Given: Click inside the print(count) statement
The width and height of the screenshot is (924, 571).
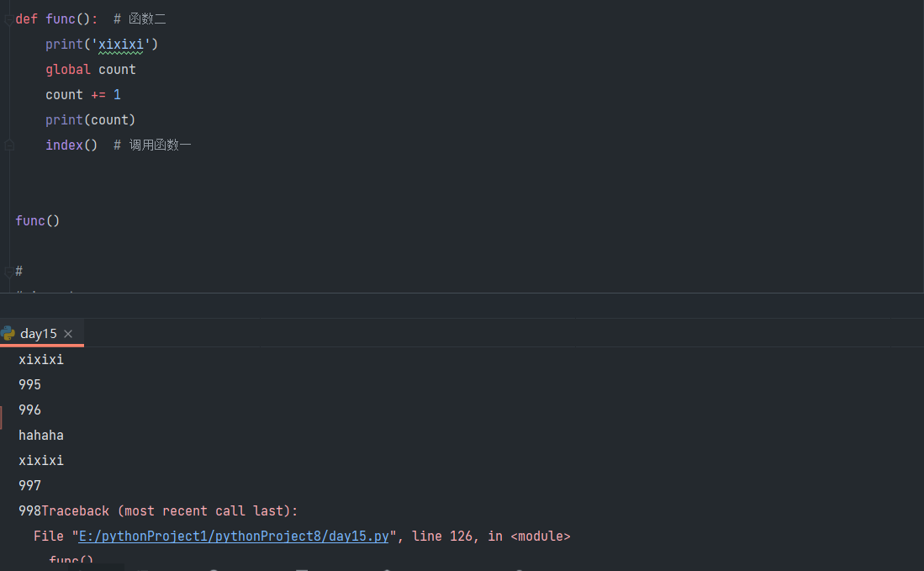Looking at the screenshot, I should pyautogui.click(x=91, y=119).
